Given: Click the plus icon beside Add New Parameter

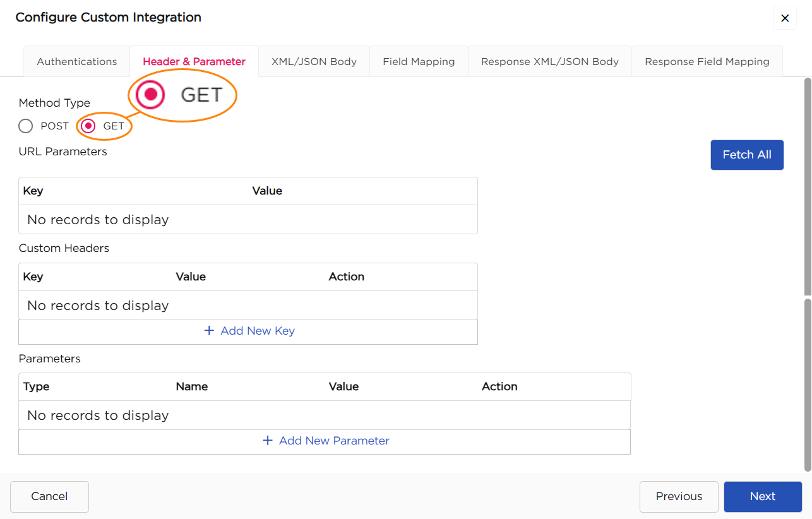Looking at the screenshot, I should coord(268,441).
